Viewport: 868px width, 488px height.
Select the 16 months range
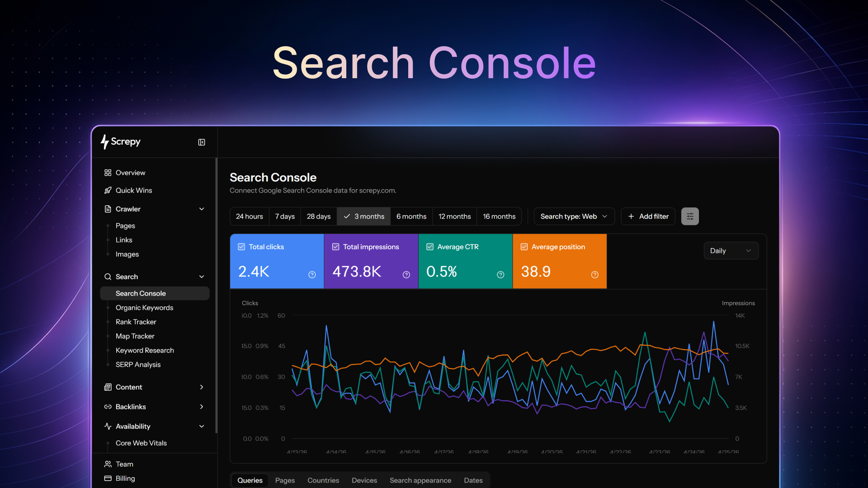click(x=499, y=216)
